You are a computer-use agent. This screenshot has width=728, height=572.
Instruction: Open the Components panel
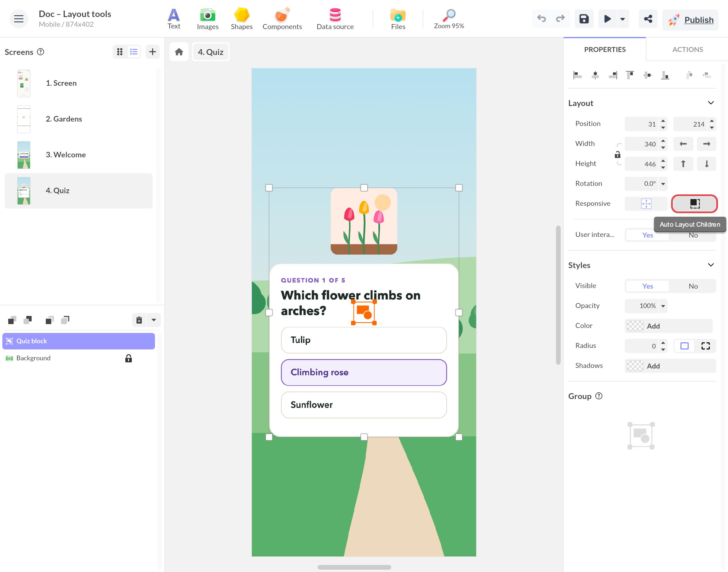(282, 19)
